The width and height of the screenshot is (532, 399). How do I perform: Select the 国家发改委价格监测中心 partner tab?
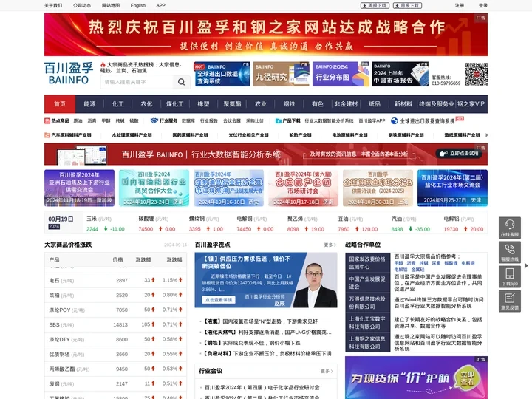coord(367,262)
